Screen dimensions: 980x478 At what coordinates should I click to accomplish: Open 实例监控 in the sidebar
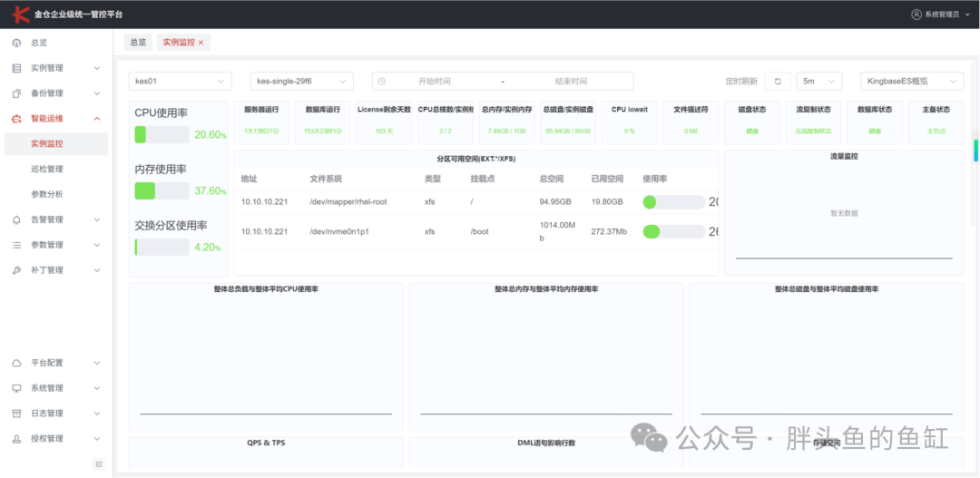pos(55,143)
